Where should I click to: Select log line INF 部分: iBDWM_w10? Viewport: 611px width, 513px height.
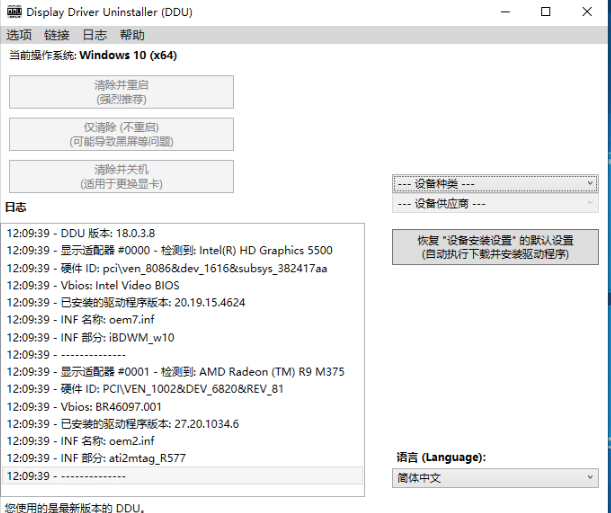(182, 337)
